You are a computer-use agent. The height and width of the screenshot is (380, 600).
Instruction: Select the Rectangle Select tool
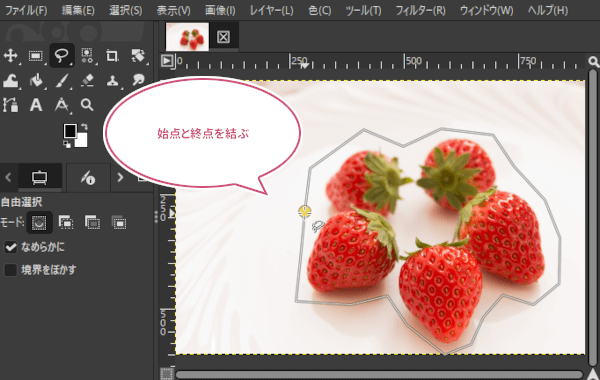click(36, 56)
